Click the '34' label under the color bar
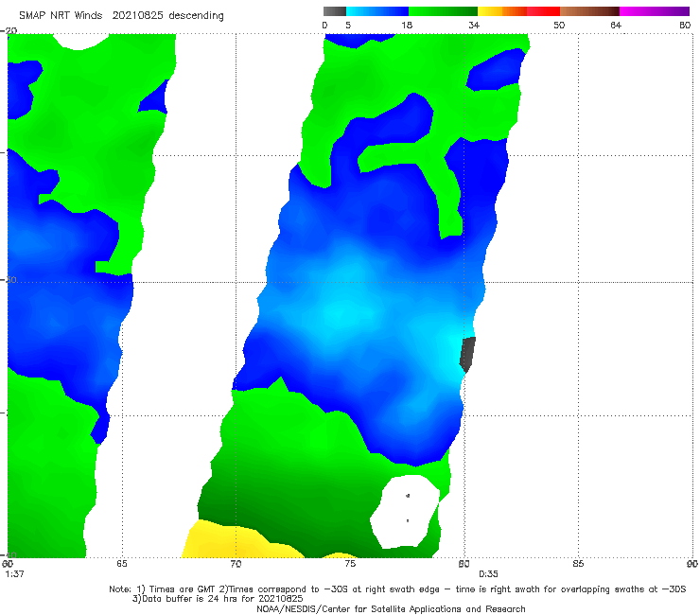This screenshot has height=615, width=700. click(474, 26)
